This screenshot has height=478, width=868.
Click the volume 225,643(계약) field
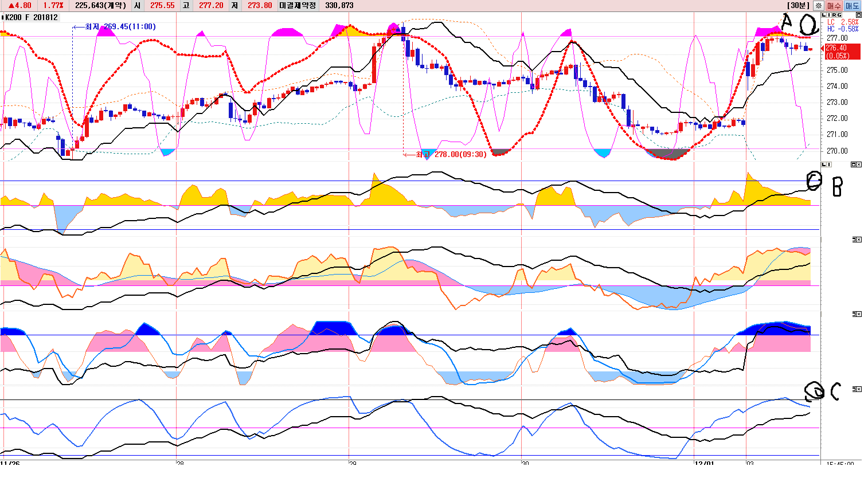(x=100, y=5)
